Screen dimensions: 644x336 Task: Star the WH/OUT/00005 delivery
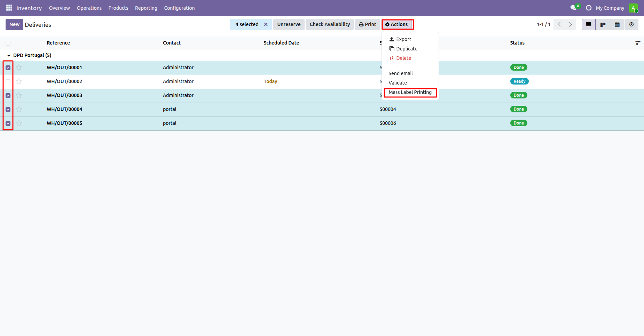[x=19, y=123]
